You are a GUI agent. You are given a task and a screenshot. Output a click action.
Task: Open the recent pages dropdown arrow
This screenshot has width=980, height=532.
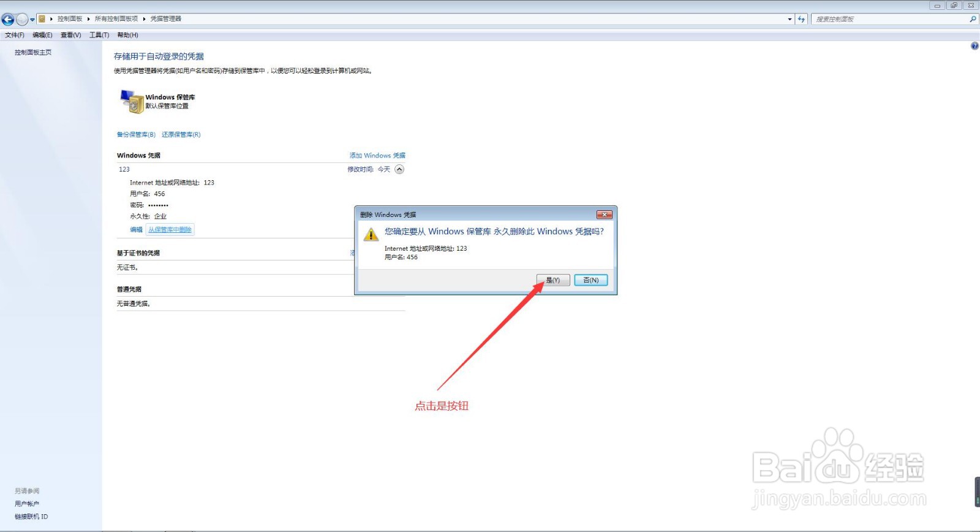pos(32,20)
